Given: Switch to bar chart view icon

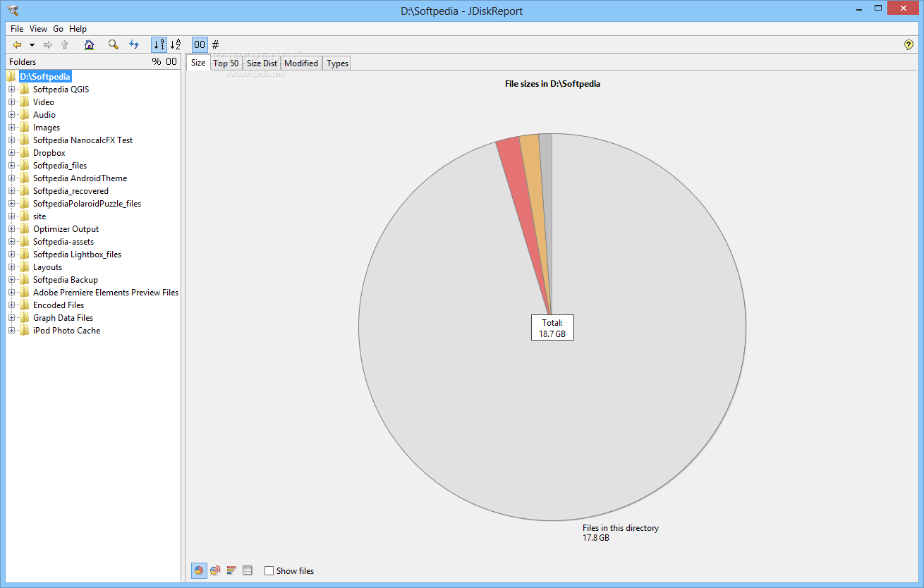Looking at the screenshot, I should [231, 570].
